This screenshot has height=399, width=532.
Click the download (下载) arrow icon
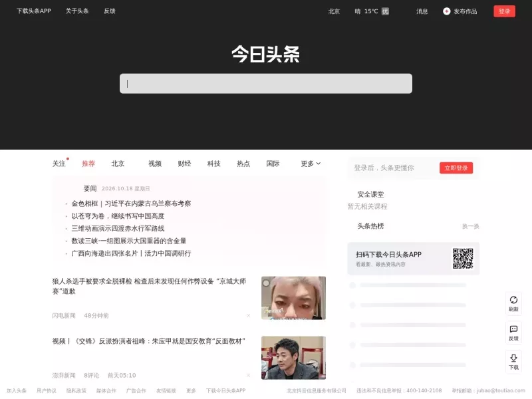(x=513, y=358)
